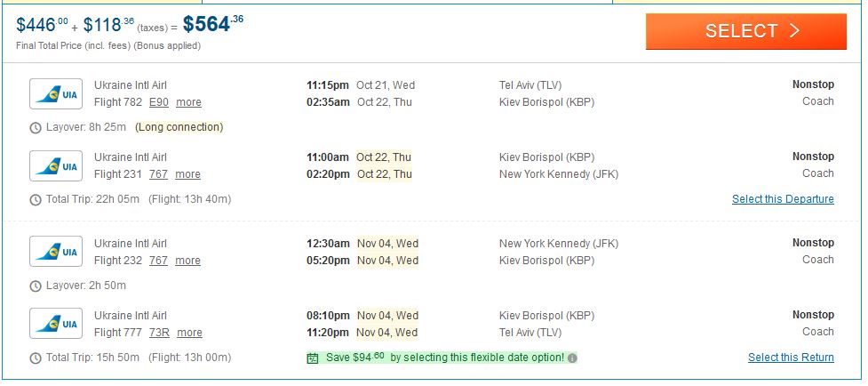Open the 73R aircraft type link
The height and width of the screenshot is (386, 868).
(x=158, y=333)
